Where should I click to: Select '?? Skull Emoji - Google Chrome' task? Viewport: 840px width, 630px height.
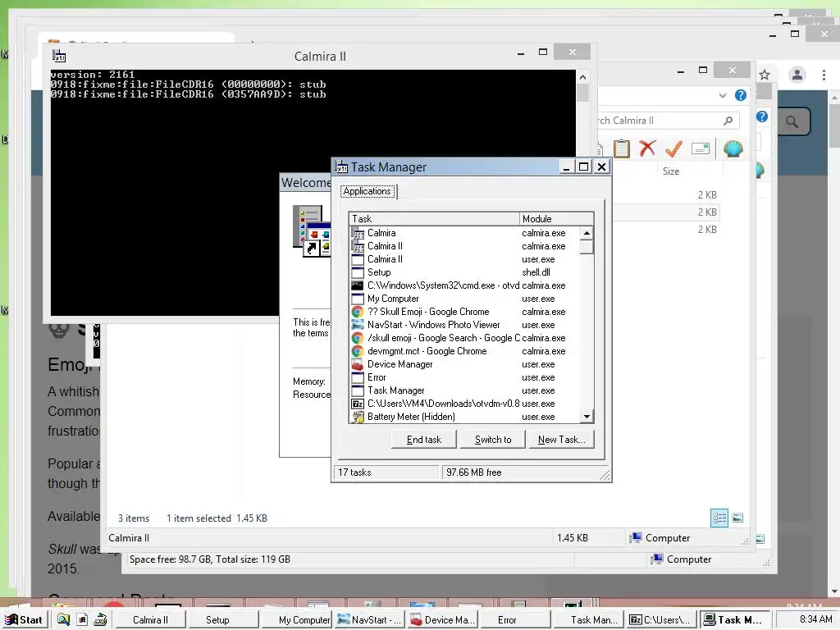pos(465,312)
